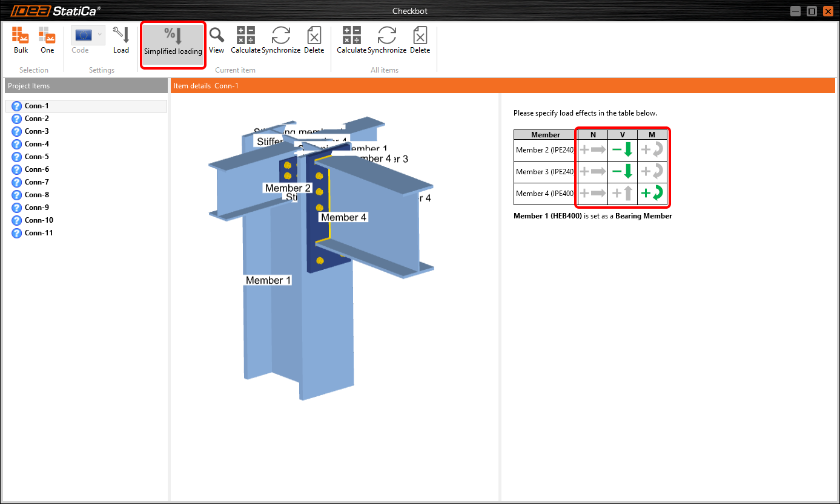The width and height of the screenshot is (840, 504).
Task: Synchronize the current item
Action: click(281, 40)
